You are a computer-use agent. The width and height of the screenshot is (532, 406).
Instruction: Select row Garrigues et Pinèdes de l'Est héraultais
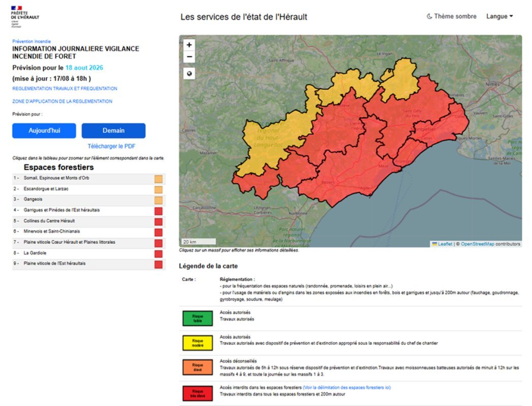(x=89, y=211)
